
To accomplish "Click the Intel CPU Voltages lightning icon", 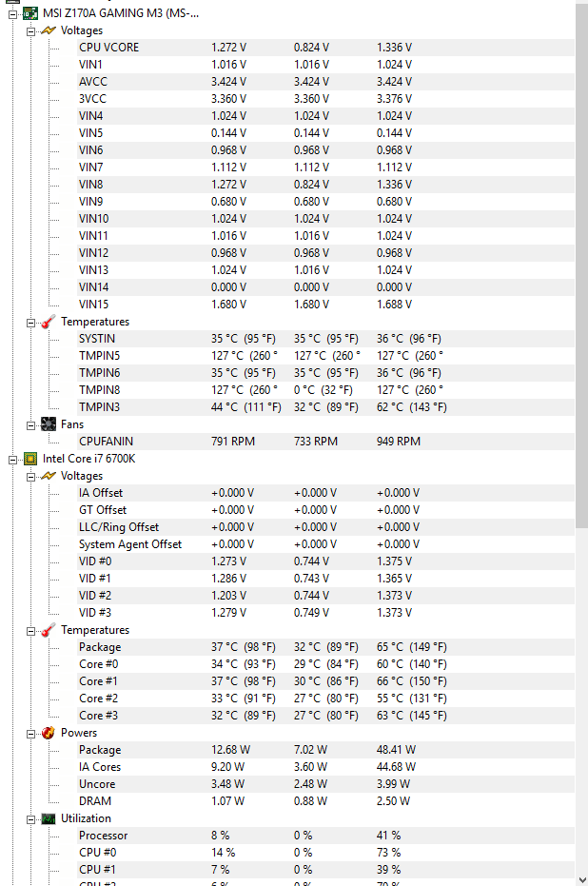I will pos(49,476).
